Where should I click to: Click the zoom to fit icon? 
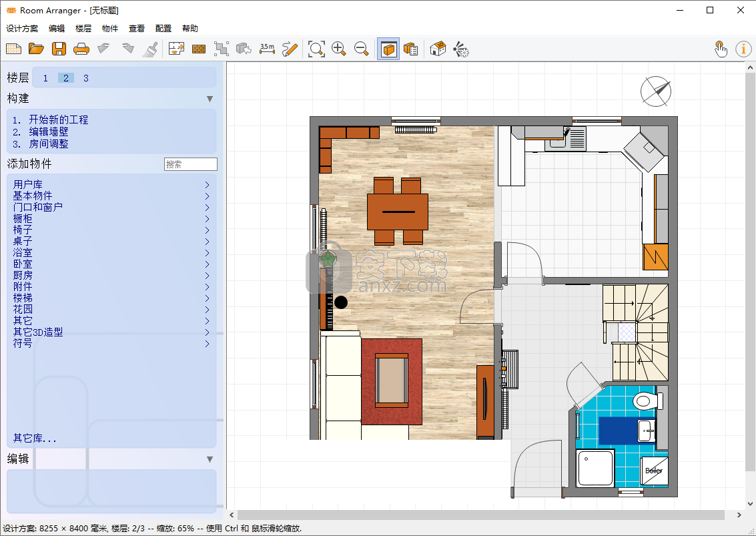coord(316,49)
